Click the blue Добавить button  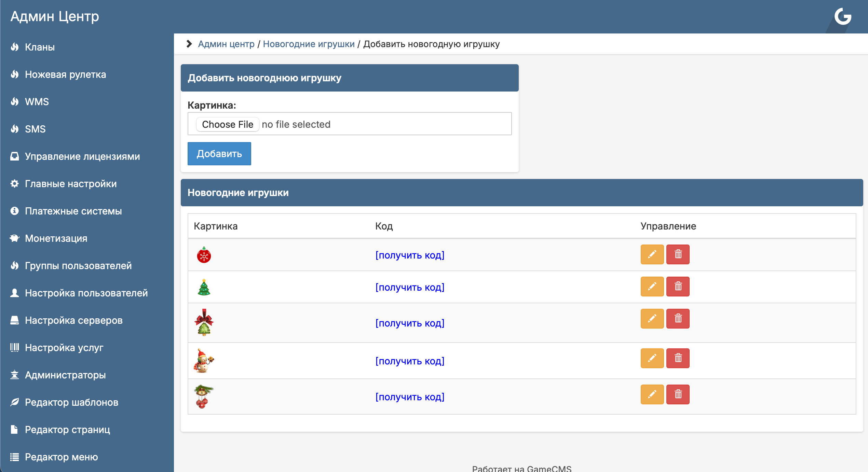click(x=219, y=154)
